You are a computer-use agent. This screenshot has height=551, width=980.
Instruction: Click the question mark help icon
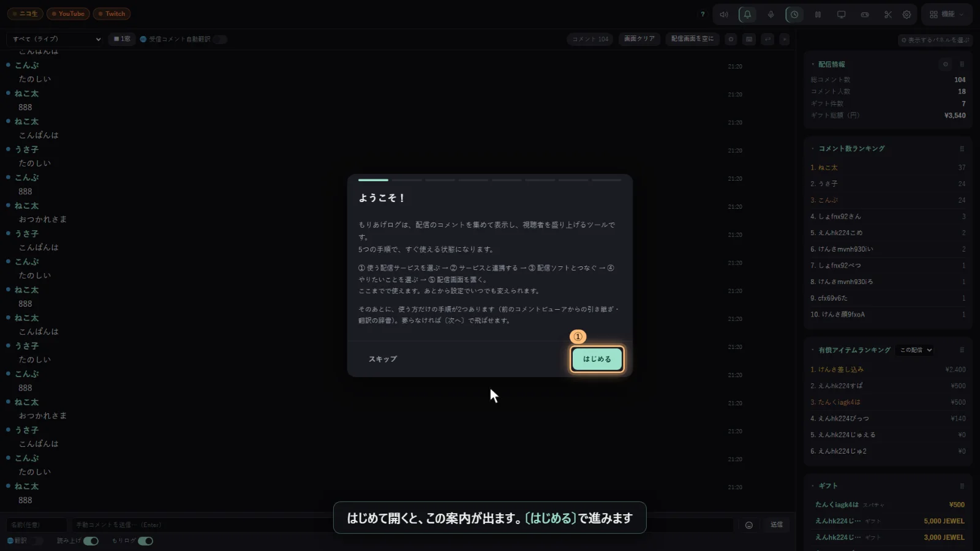point(703,14)
